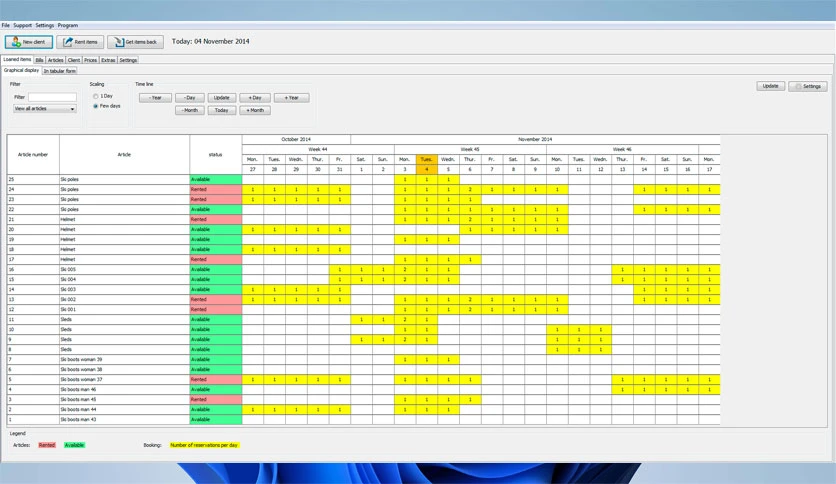Open the Support menu
Viewport: 836px width, 484px height.
point(22,25)
